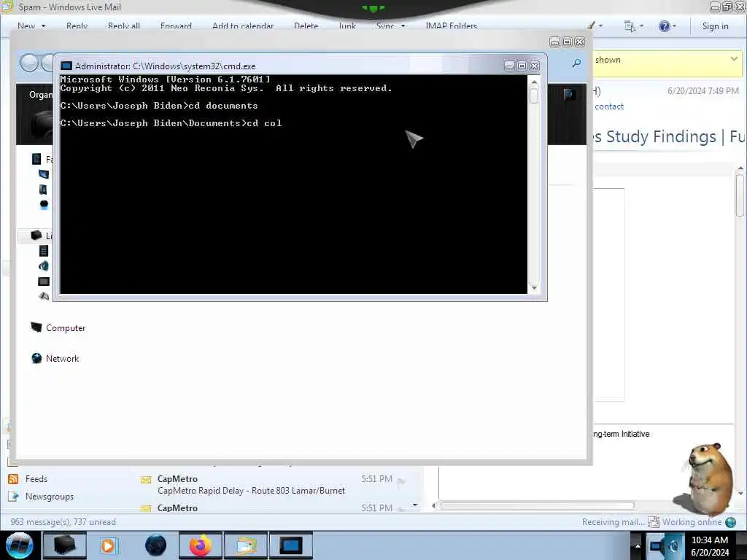
Task: Click the cmd window title bar icon
Action: pos(66,66)
